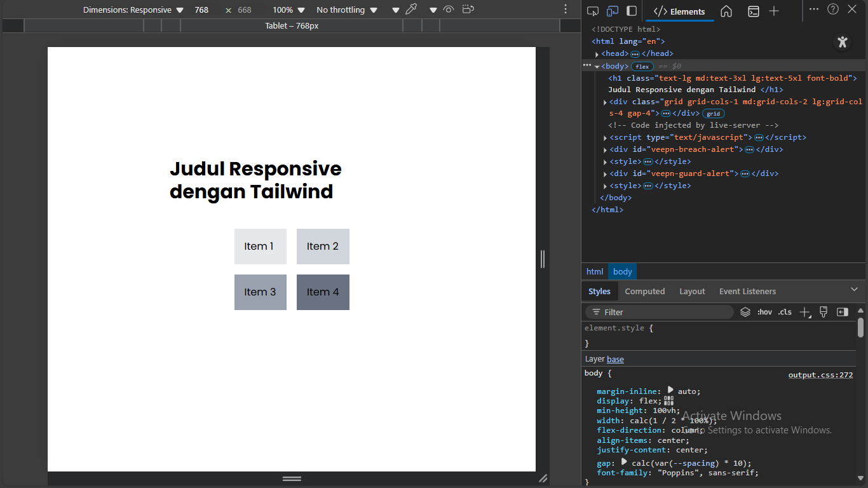Image resolution: width=868 pixels, height=488 pixels.
Task: Click the Item 4 grid box
Action: [323, 292]
